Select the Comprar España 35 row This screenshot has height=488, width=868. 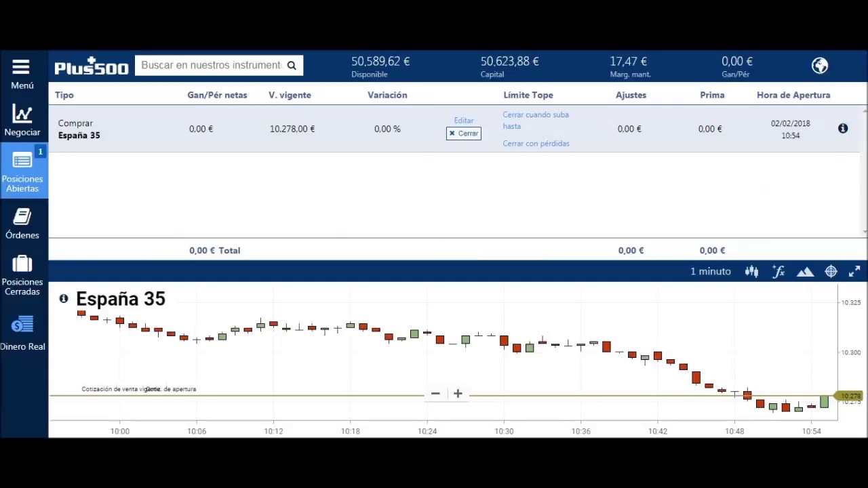click(x=454, y=129)
